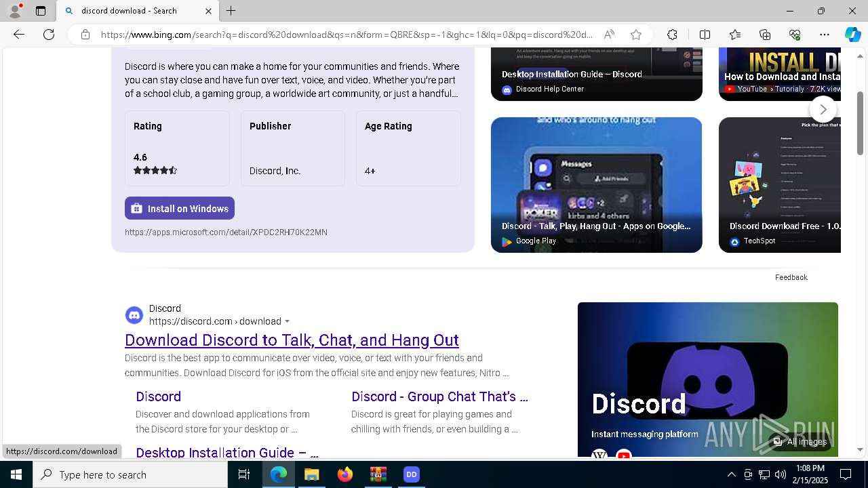The width and height of the screenshot is (868, 488).
Task: Click Publisher Discord, Inc. card
Action: [293, 148]
